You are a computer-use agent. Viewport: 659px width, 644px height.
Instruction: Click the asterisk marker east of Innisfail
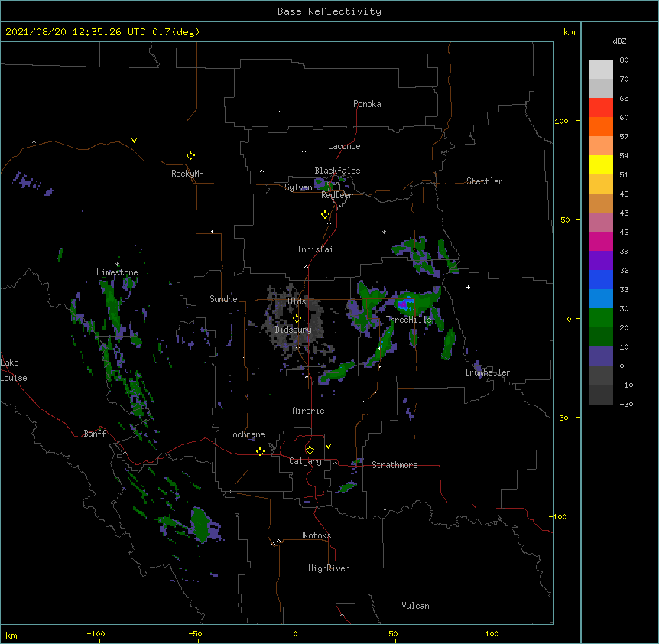pos(384,232)
